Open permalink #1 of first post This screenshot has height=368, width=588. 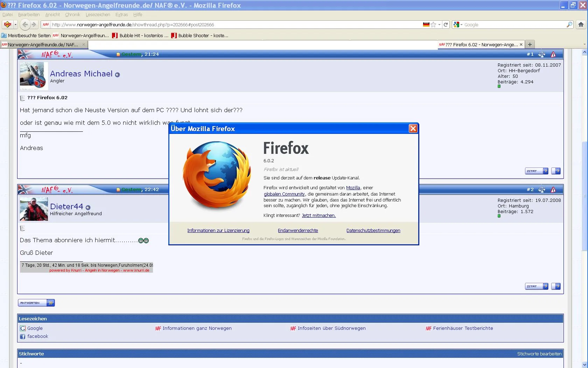531,54
